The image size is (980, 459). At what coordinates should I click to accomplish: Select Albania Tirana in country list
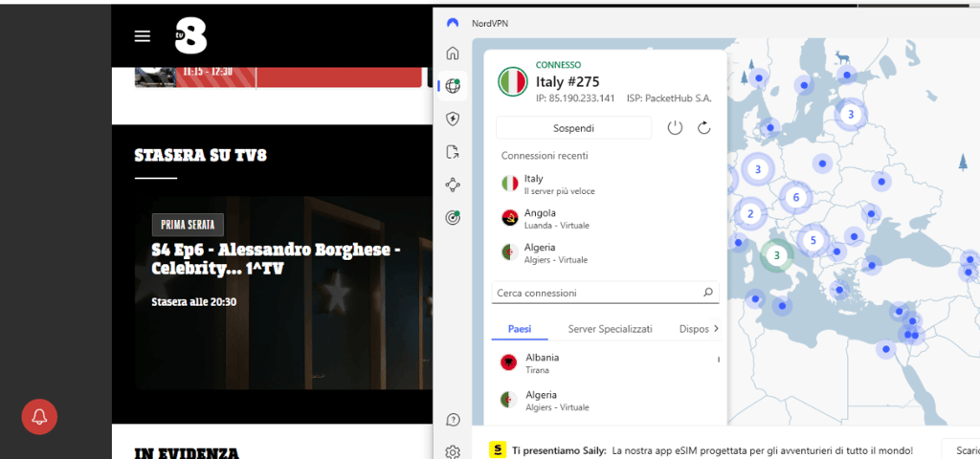click(x=603, y=363)
